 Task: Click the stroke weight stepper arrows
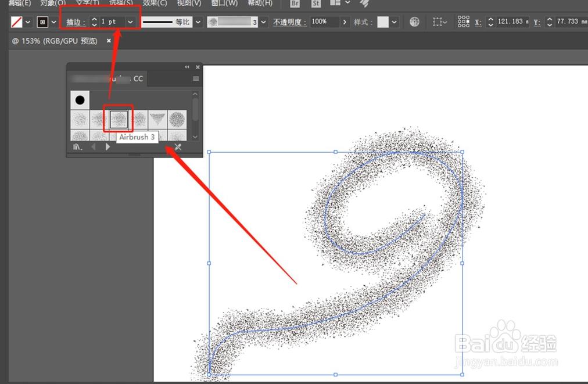[95, 21]
